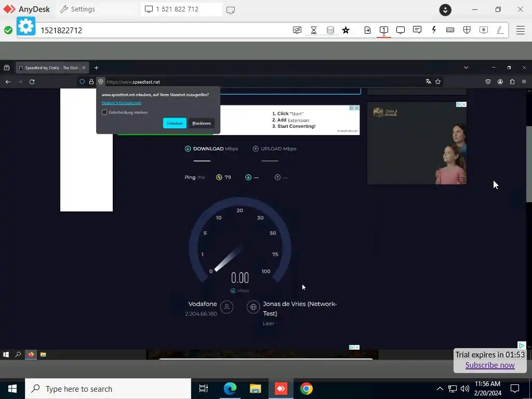Click the Vodafone provider user icon
The width and height of the screenshot is (532, 399).
coord(227,307)
